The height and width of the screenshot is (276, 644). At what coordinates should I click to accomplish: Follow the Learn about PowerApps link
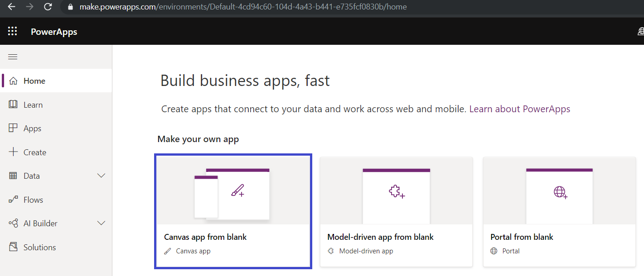[520, 109]
